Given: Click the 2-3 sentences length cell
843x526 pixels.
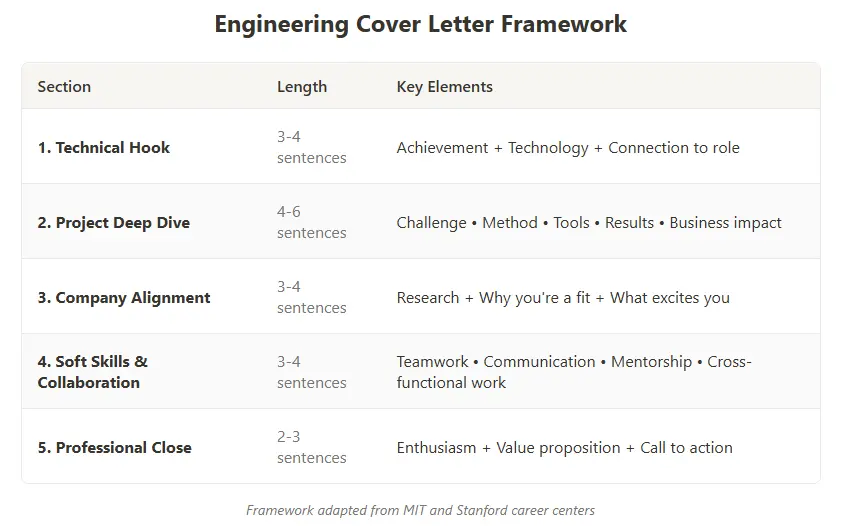Looking at the screenshot, I should click(311, 447).
